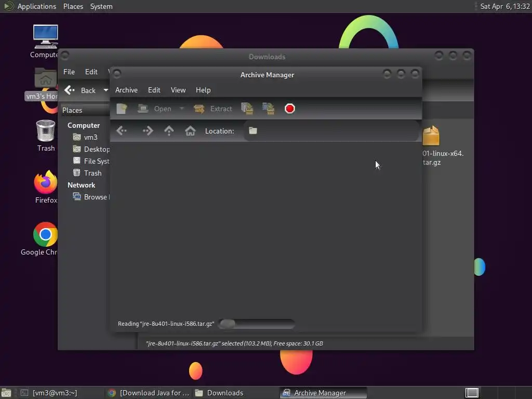532x399 pixels.
Task: Open the Edit menu in Archive Manager
Action: (x=154, y=90)
